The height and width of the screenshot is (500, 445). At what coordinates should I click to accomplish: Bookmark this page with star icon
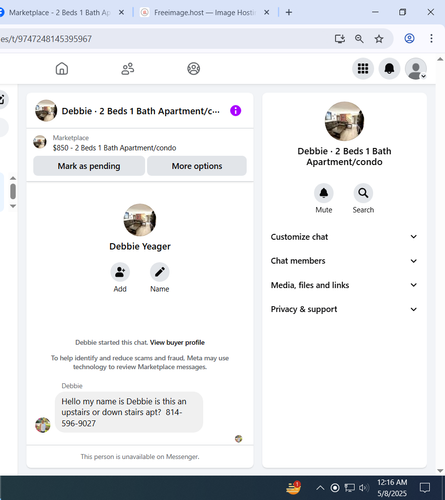point(379,39)
